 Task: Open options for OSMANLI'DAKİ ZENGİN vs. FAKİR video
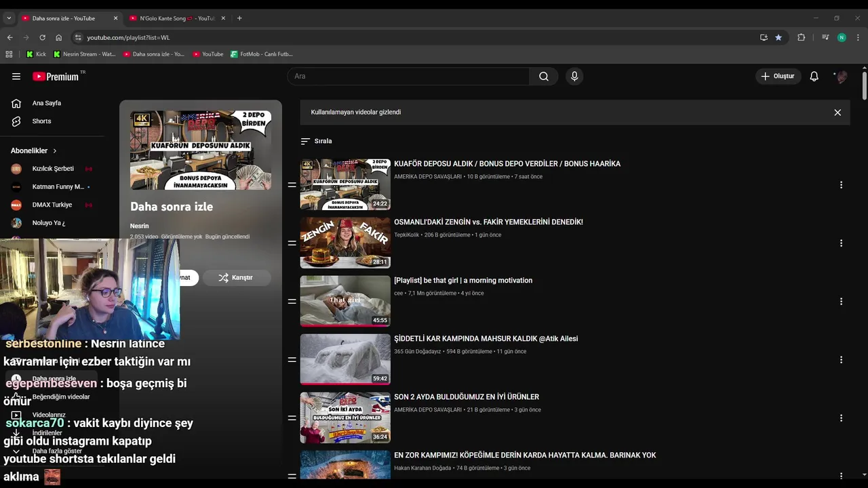841,243
